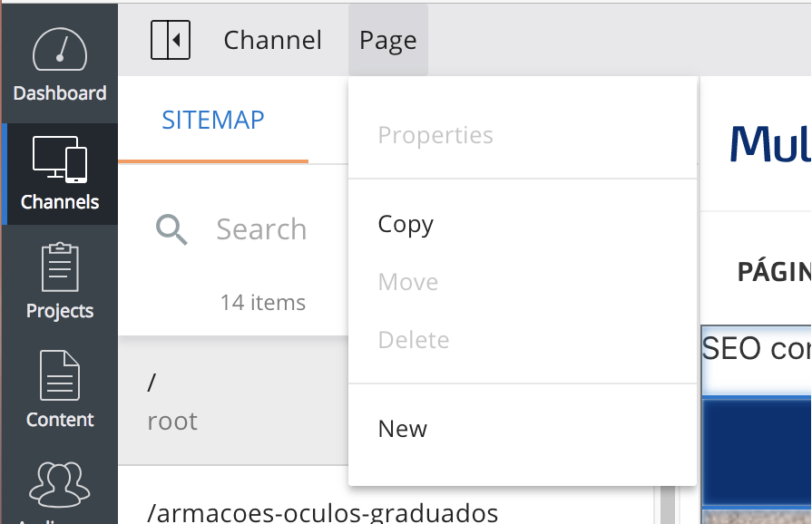Collapse the left side panel
The height and width of the screenshot is (524, 812).
coord(171,40)
